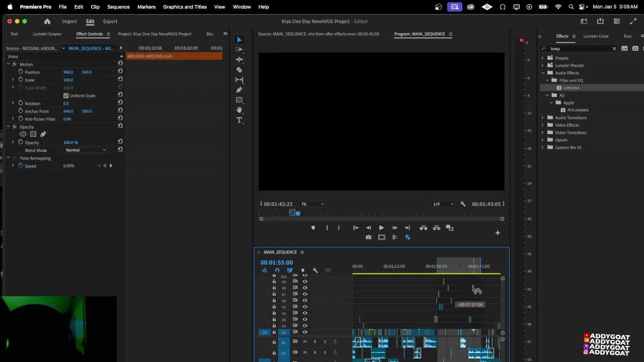The width and height of the screenshot is (644, 362).
Task: Open the Fit zoom level dropdown
Action: 312,204
